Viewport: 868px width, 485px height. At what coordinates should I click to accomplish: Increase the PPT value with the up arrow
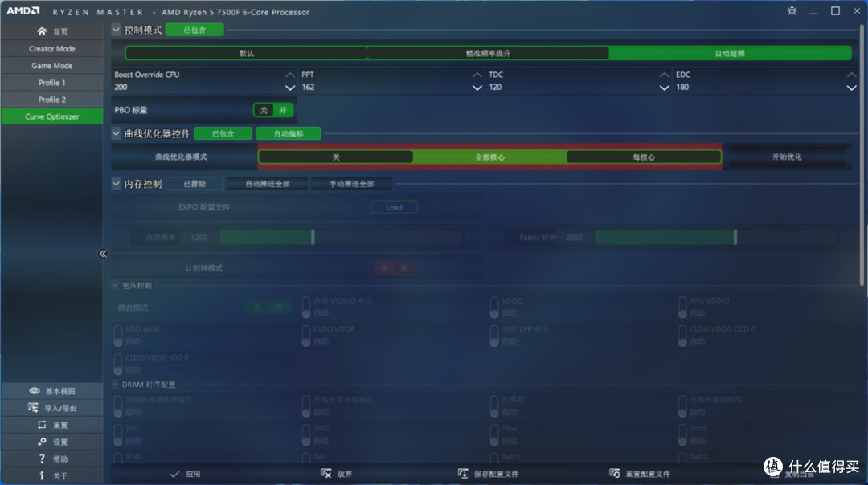(x=477, y=75)
